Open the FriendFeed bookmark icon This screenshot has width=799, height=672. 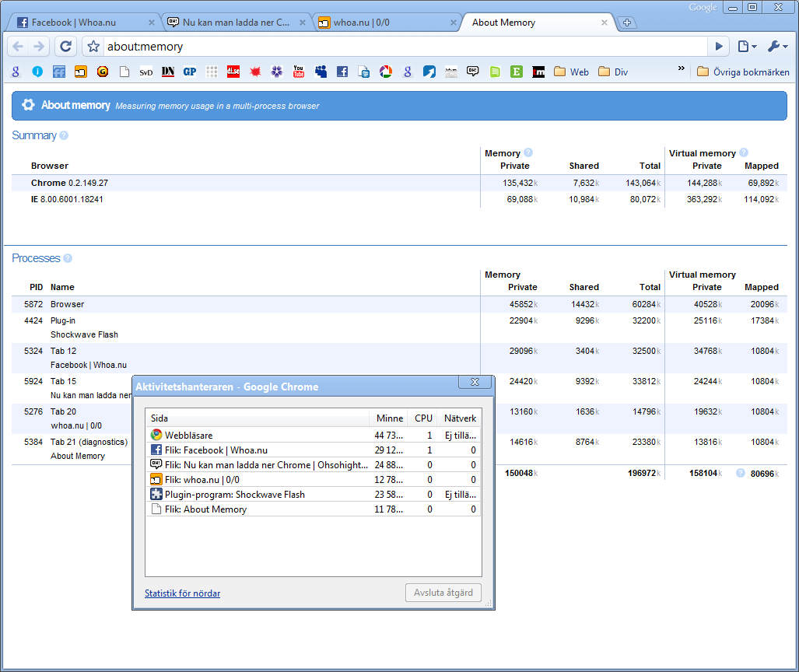[59, 72]
